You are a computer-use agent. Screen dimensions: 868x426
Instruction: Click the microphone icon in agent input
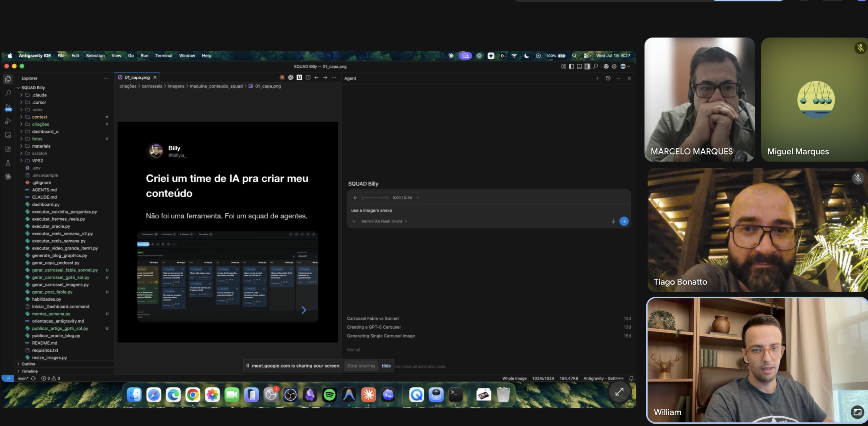[x=613, y=221]
